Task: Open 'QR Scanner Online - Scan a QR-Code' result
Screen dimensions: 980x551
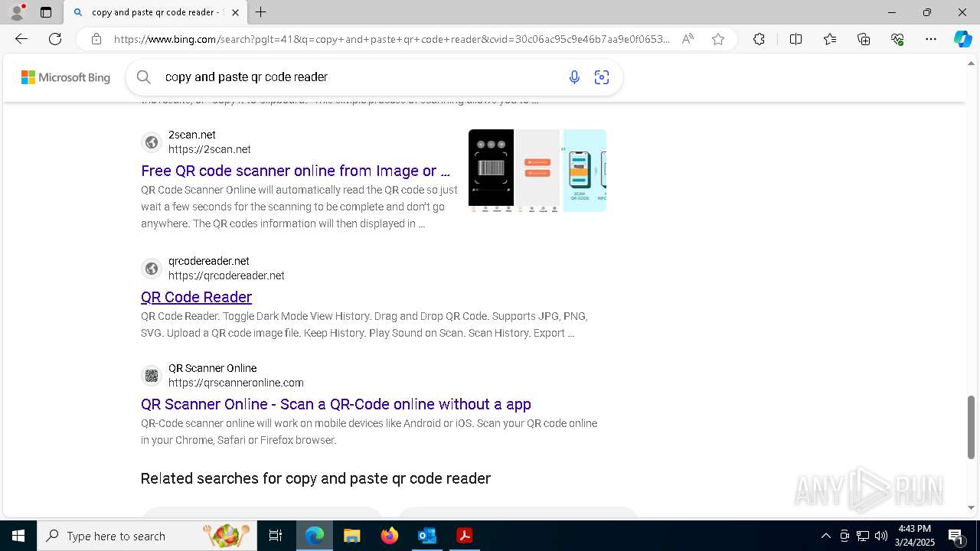Action: tap(336, 404)
